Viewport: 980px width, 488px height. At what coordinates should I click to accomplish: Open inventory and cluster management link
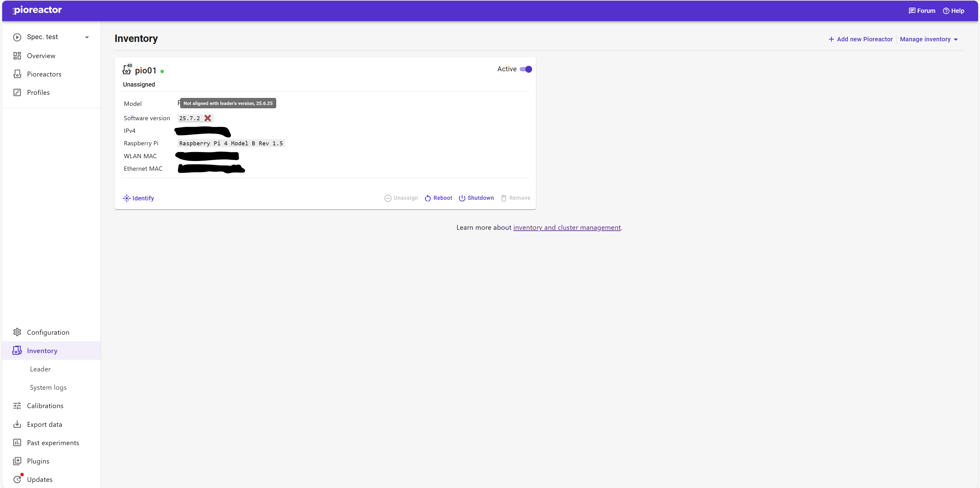567,227
